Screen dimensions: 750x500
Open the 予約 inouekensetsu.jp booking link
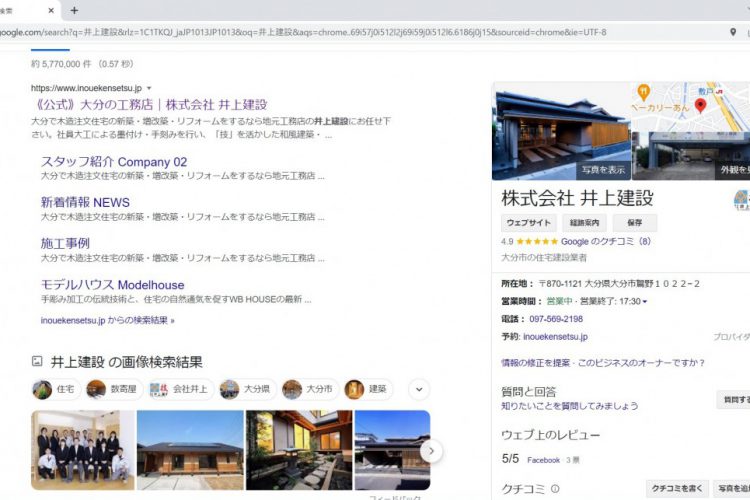click(555, 336)
